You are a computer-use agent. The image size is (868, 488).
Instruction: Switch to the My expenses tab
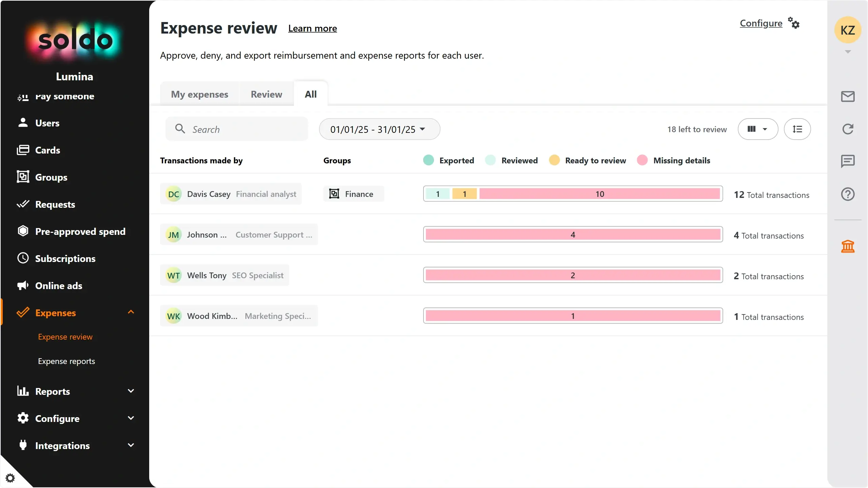199,94
